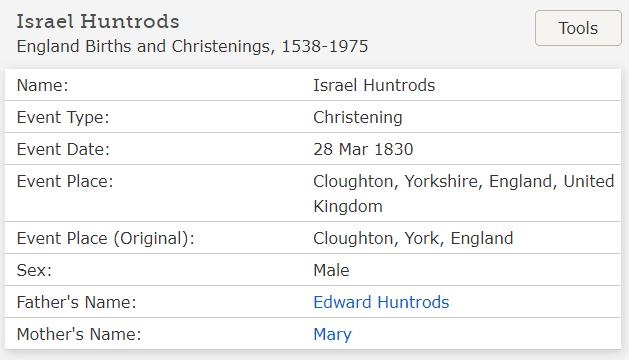
Task: Click the word Kingdom in Event Place
Action: [348, 206]
